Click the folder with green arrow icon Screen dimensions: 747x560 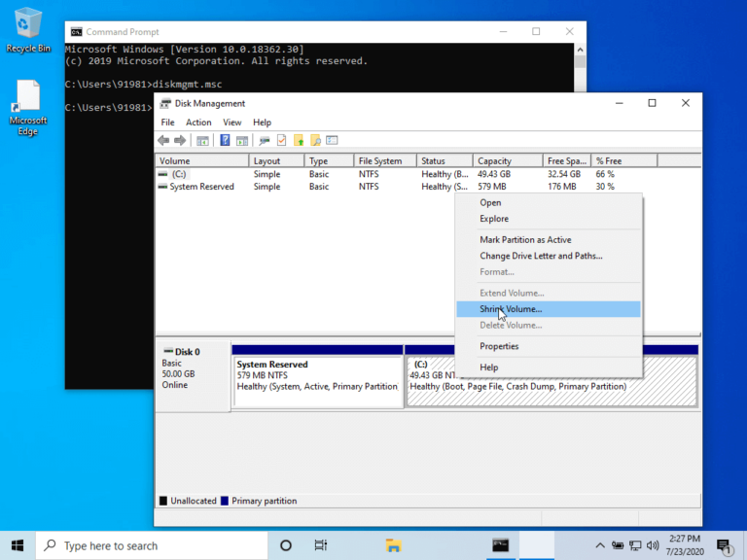(x=299, y=140)
